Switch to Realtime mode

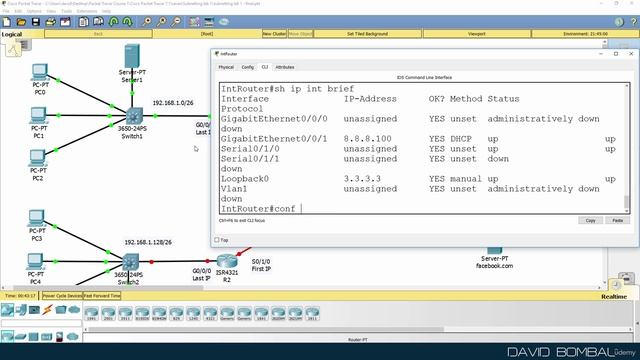[613, 296]
